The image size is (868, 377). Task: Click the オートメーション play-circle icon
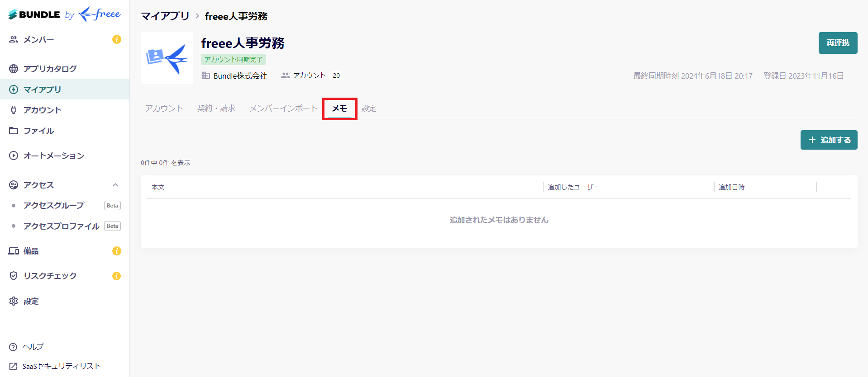(x=14, y=156)
